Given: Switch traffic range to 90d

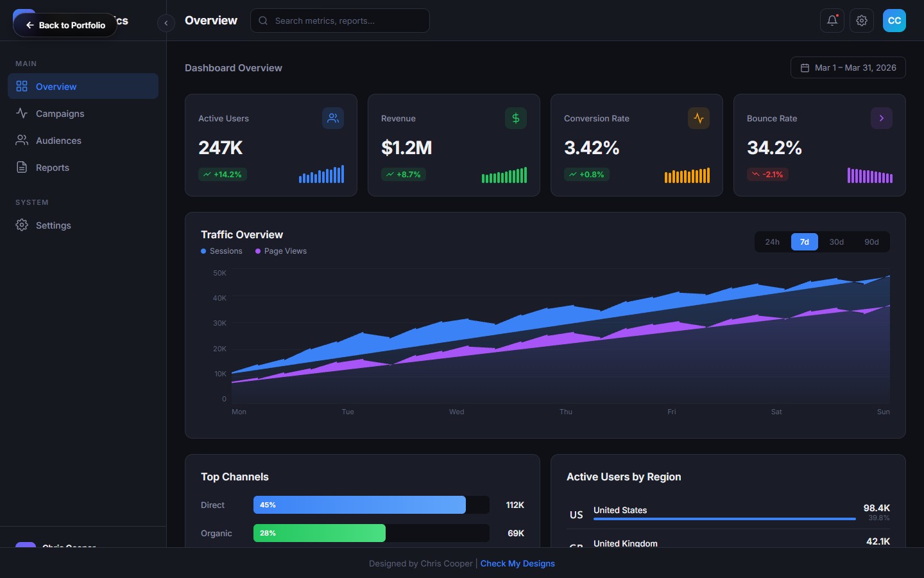Looking at the screenshot, I should (871, 241).
